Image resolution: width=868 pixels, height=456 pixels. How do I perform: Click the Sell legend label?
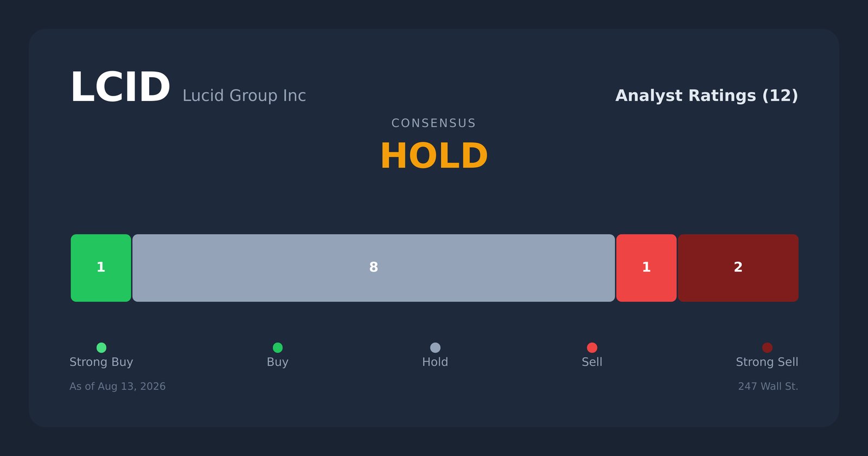(592, 362)
